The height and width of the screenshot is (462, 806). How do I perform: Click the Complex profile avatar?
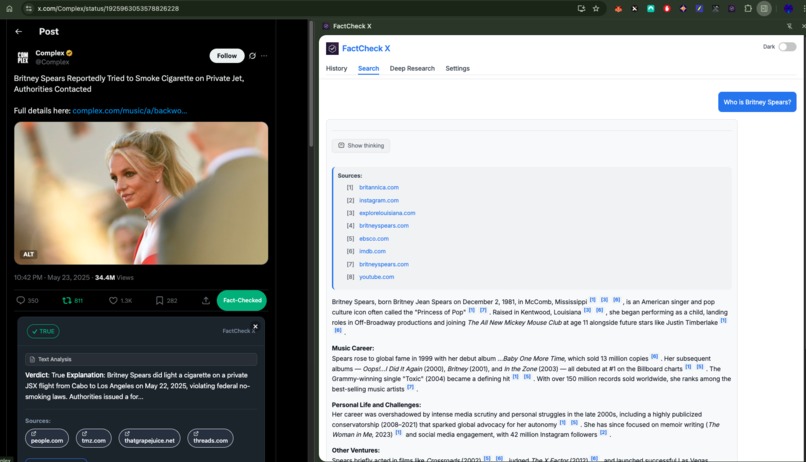click(x=23, y=57)
